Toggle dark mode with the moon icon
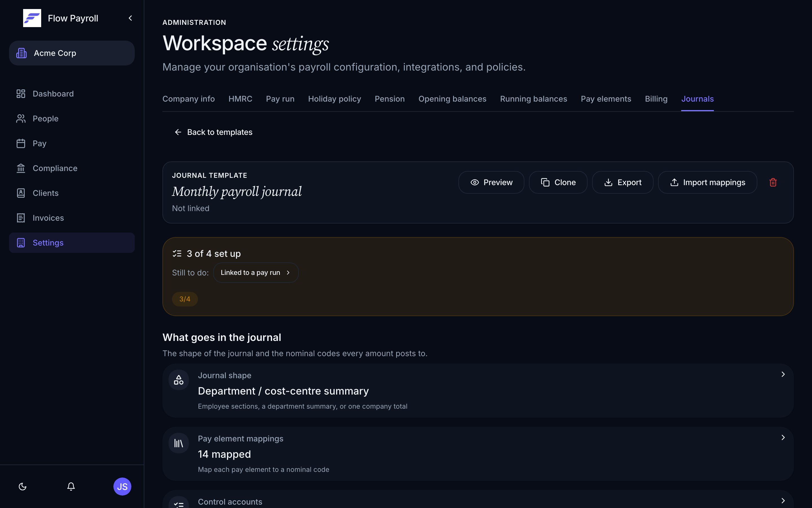This screenshot has height=508, width=812. pos(23,487)
